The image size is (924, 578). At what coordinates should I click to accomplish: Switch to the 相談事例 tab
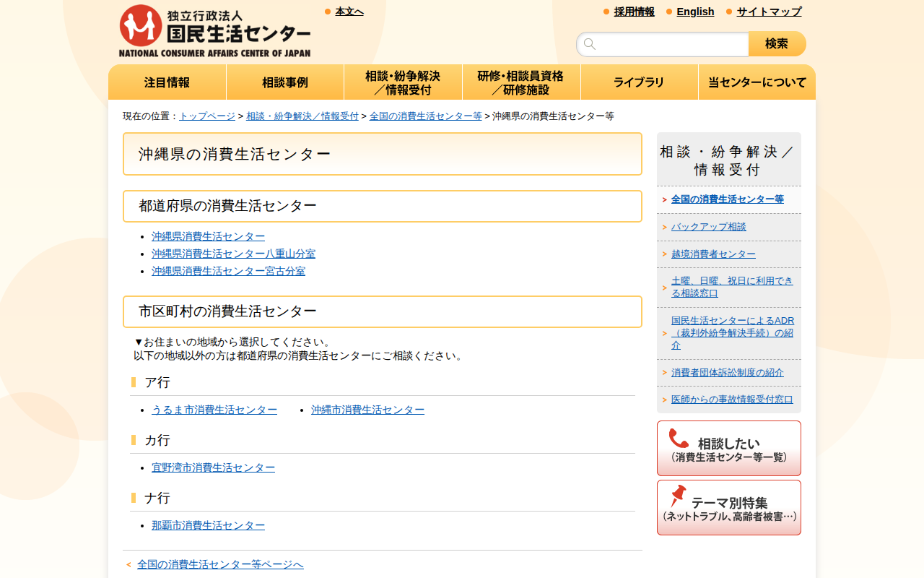click(x=284, y=82)
